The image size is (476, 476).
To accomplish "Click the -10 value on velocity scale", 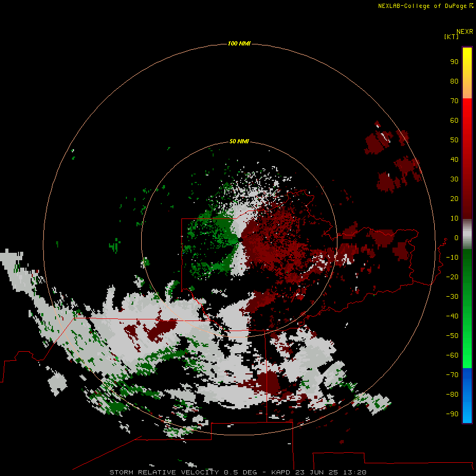I will [x=452, y=258].
